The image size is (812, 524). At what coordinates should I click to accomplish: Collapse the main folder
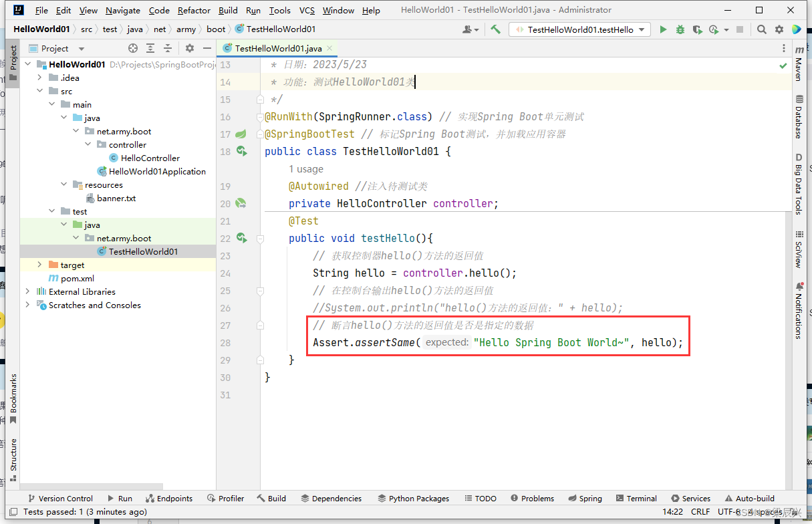pyautogui.click(x=52, y=105)
